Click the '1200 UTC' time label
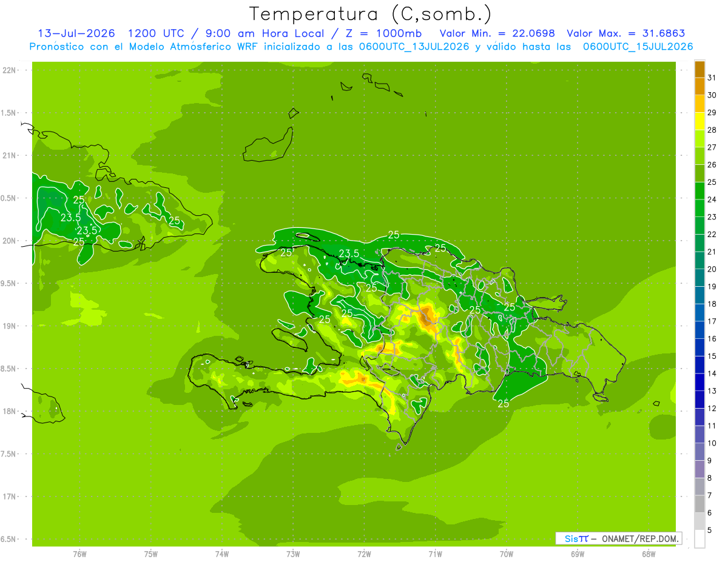728x562 pixels. 156,33
